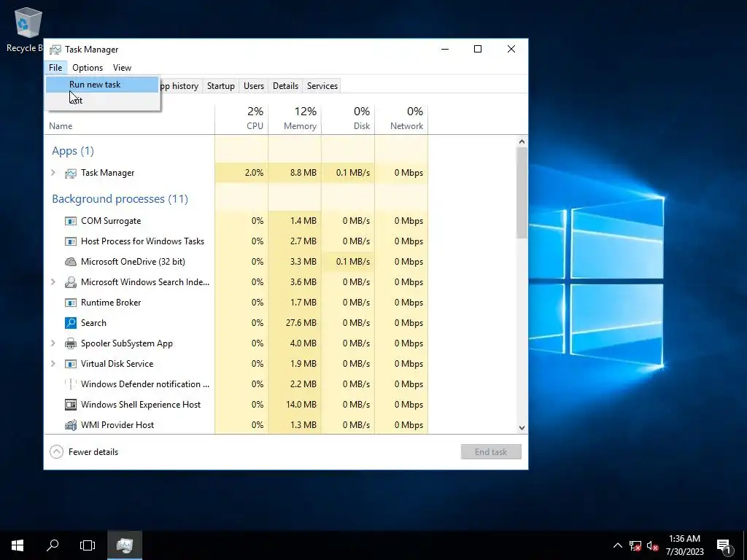Select the WMI Provider Host process name
The image size is (747, 560).
tap(117, 425)
